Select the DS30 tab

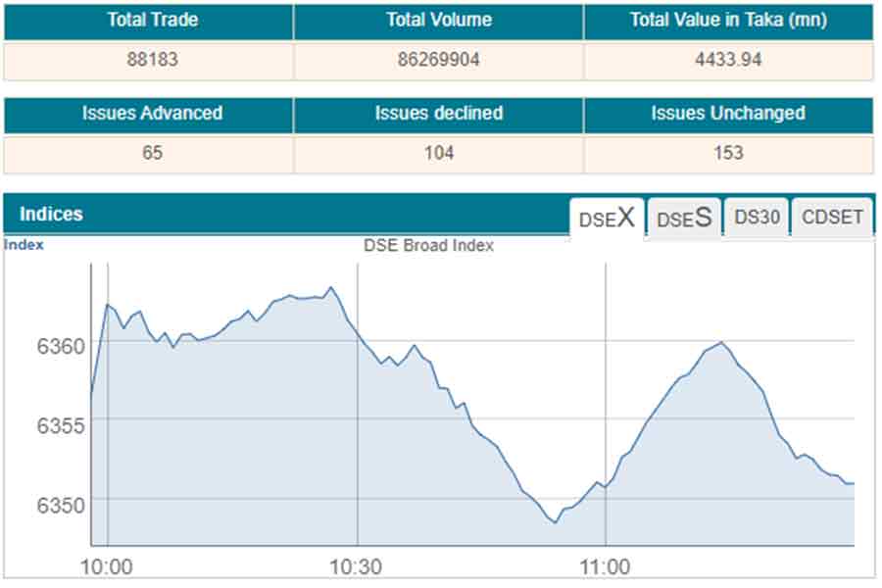coord(757,218)
